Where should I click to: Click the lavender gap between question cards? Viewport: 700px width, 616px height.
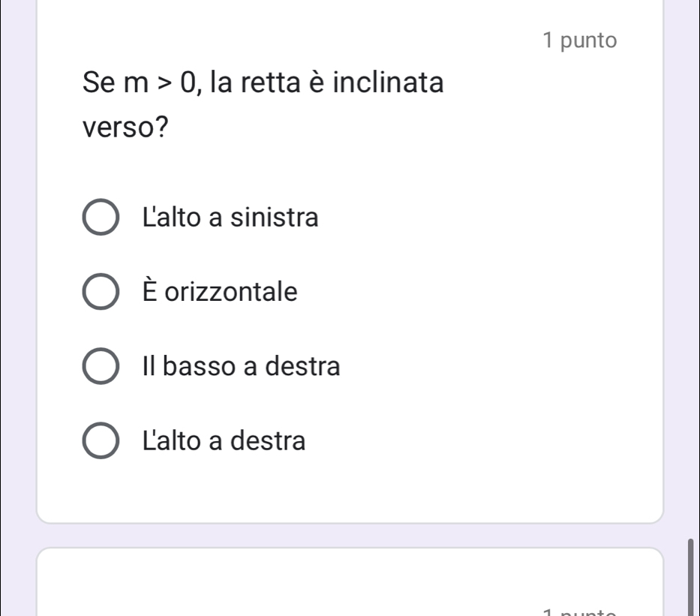pyautogui.click(x=350, y=535)
